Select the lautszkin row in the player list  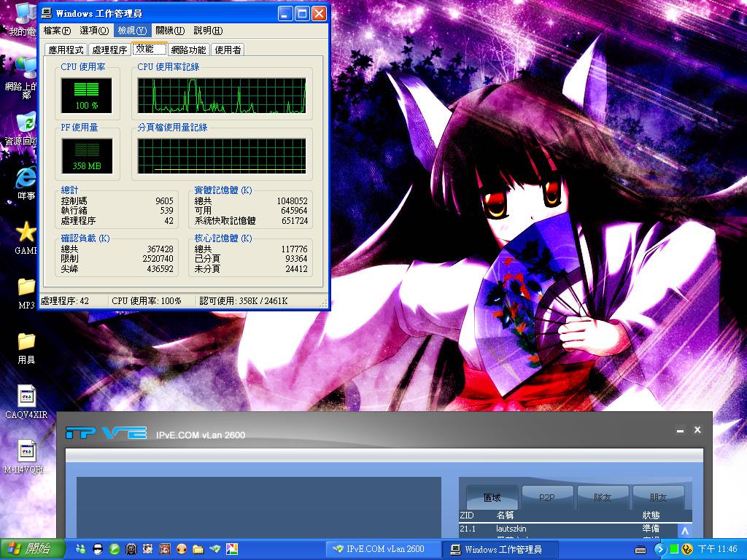(511, 529)
